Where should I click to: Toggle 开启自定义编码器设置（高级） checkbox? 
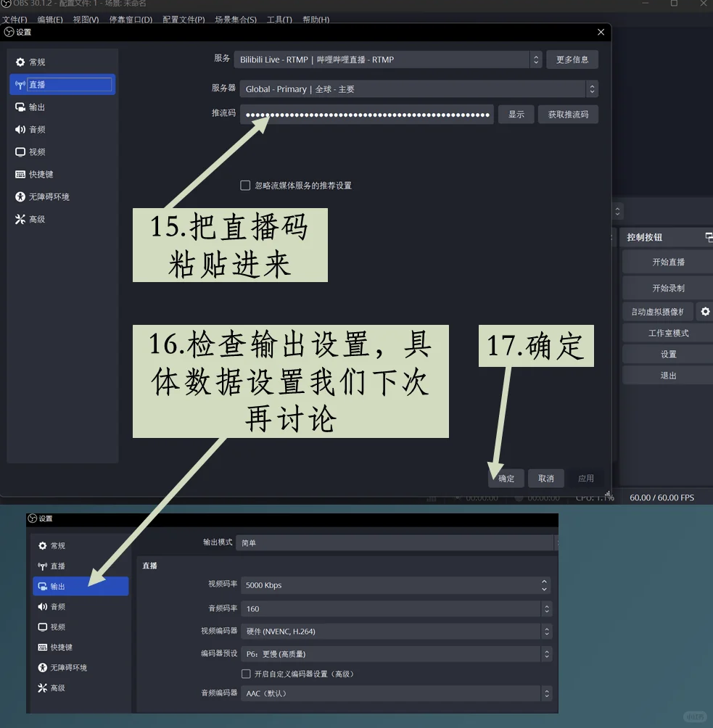246,674
